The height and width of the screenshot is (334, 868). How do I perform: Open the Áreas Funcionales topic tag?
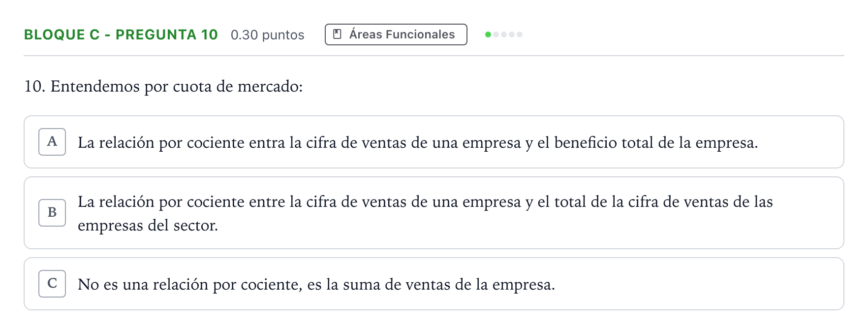396,34
